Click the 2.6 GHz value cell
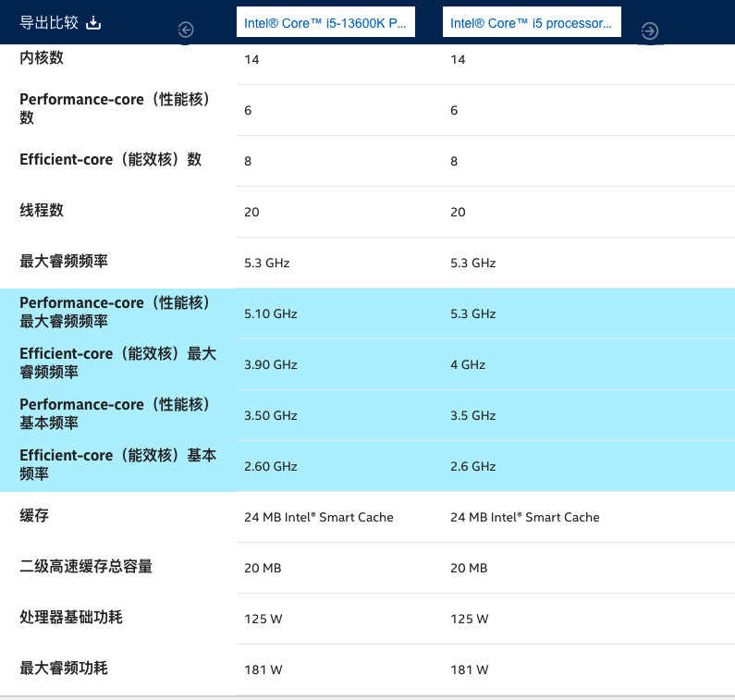735x700 pixels. click(x=473, y=466)
